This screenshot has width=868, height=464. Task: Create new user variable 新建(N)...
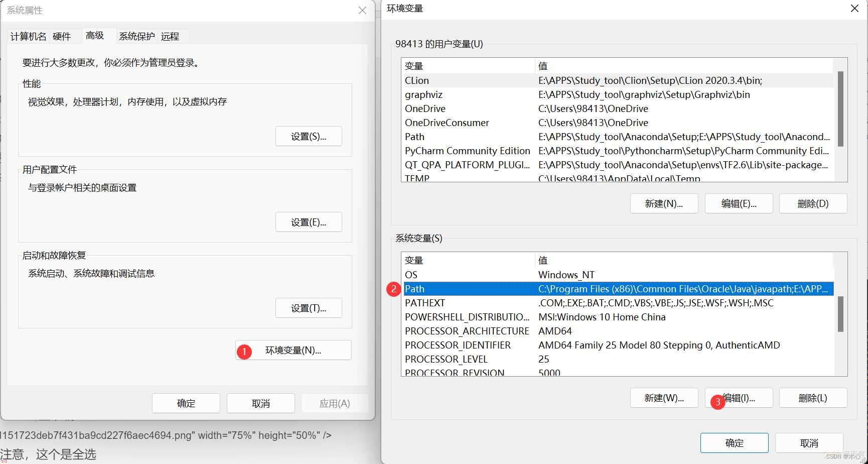[x=664, y=203]
